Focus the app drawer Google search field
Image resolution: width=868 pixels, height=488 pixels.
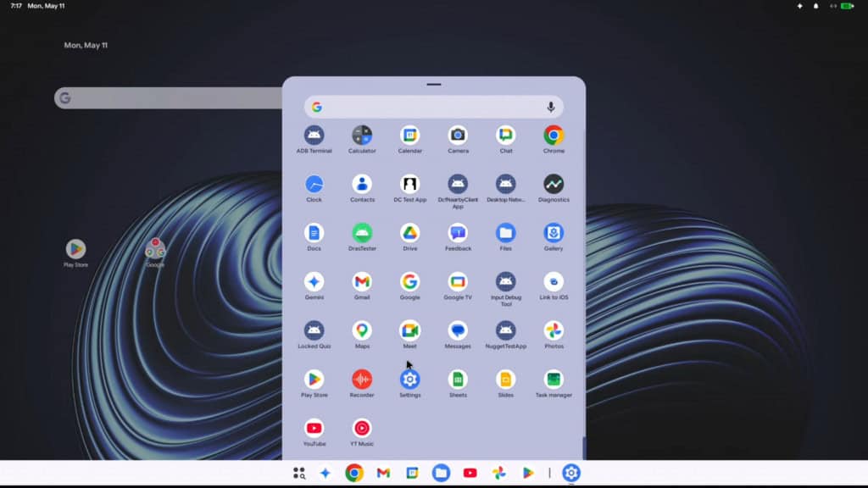tap(433, 107)
